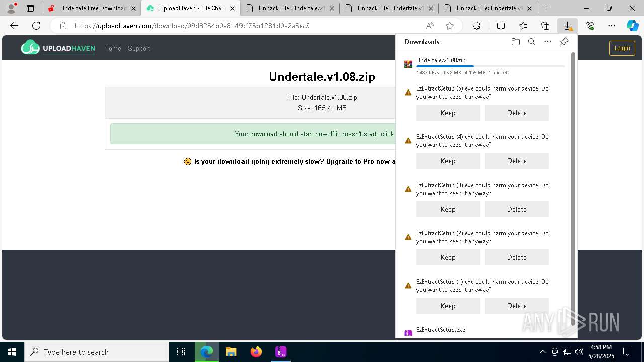
Task: Launch Firefox from taskbar
Action: click(x=256, y=352)
